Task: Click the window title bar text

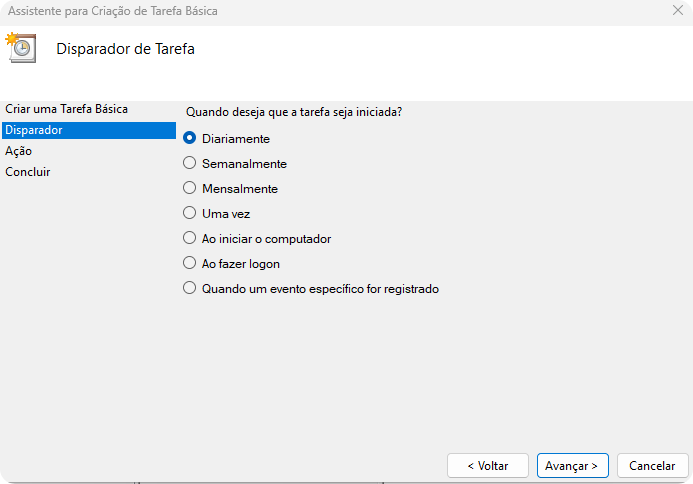Action: tap(113, 11)
